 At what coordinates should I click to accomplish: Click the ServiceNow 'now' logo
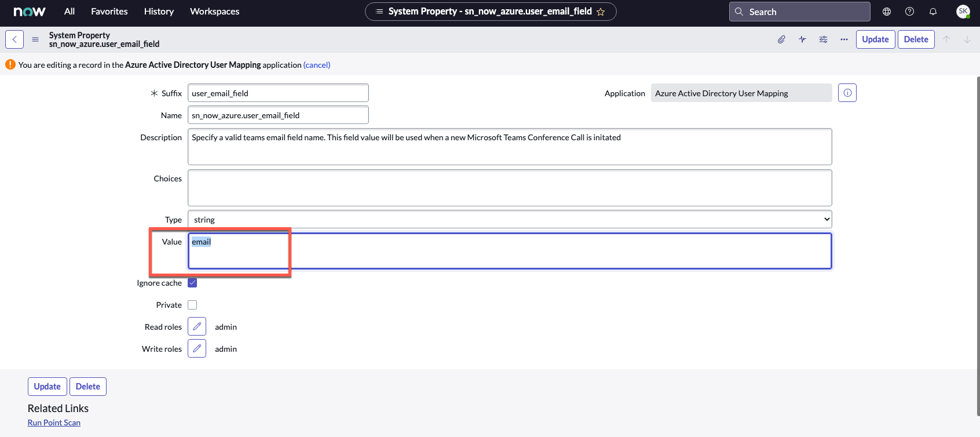[30, 12]
